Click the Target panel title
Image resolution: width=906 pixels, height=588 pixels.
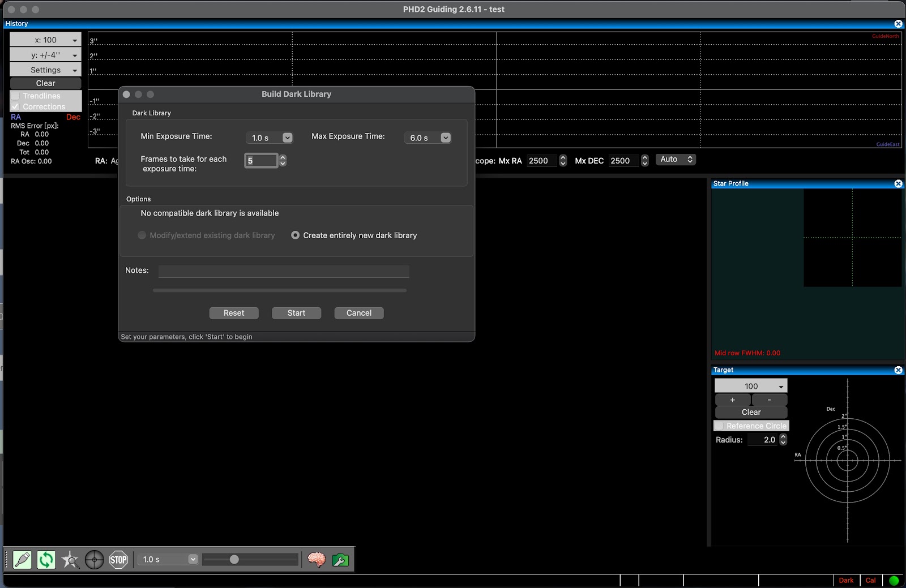tap(723, 370)
